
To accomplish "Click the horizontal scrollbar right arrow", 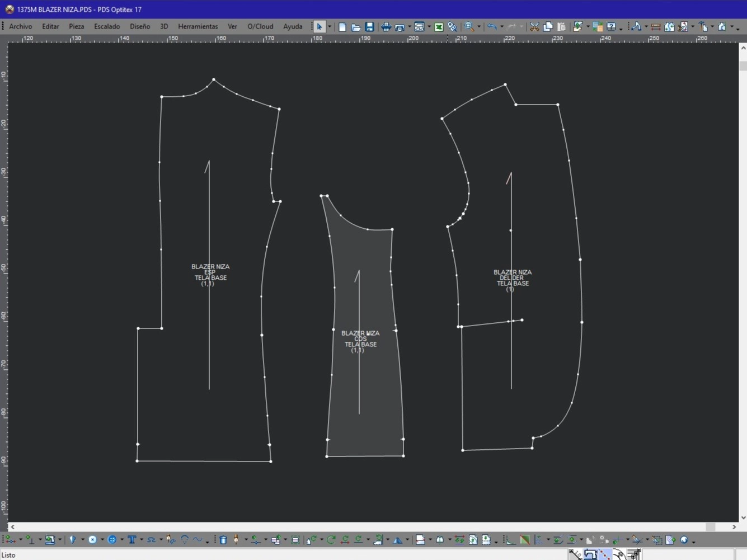I will point(734,527).
